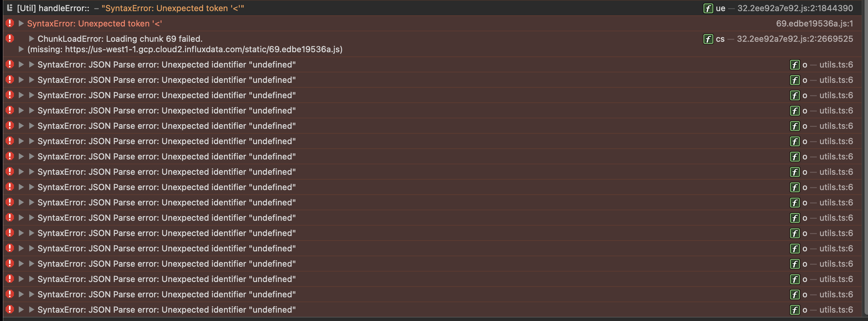Expand the ChunkLoadError: Loading chunk 69 failed entry
The height and width of the screenshot is (321, 868).
click(x=32, y=39)
